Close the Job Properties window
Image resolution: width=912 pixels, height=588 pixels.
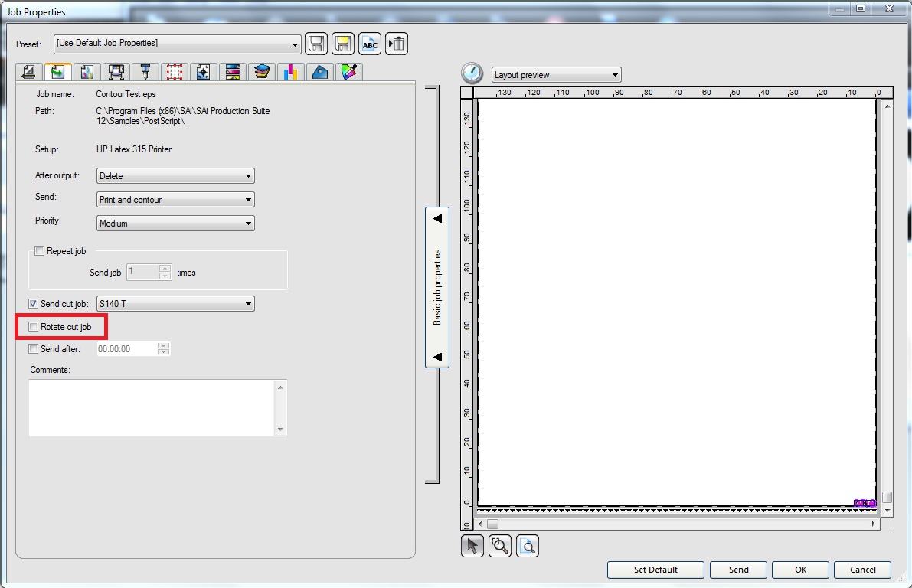tap(889, 8)
